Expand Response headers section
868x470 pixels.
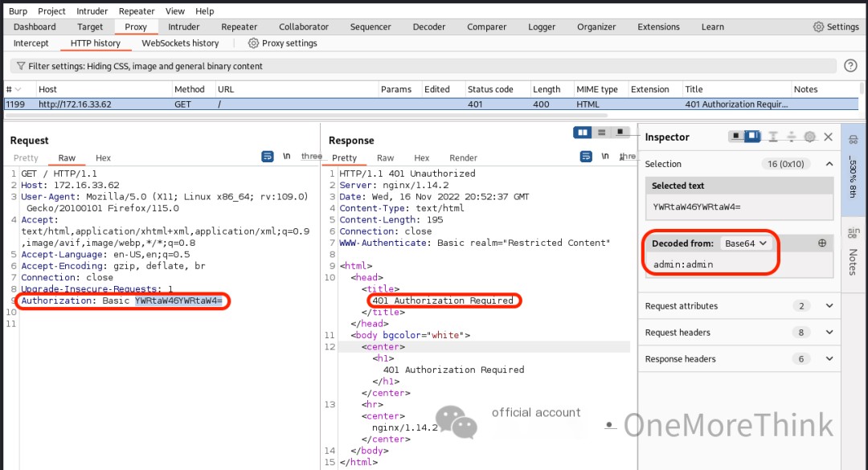(x=829, y=359)
